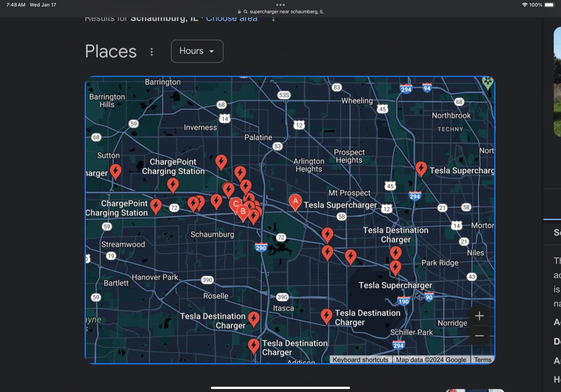
Task: Open the Hours filter dropdown
Action: [197, 51]
